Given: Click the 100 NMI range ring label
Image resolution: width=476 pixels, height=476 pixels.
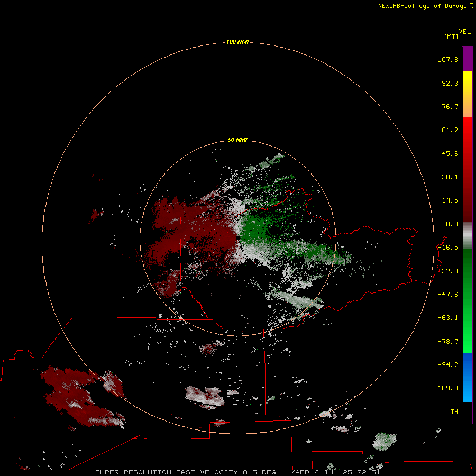Looking at the screenshot, I should [237, 42].
